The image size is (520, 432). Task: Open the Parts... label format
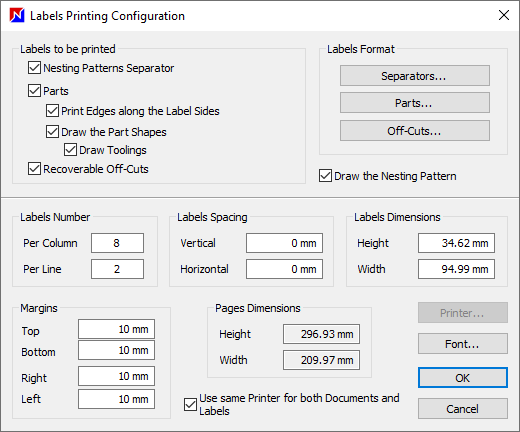(415, 103)
